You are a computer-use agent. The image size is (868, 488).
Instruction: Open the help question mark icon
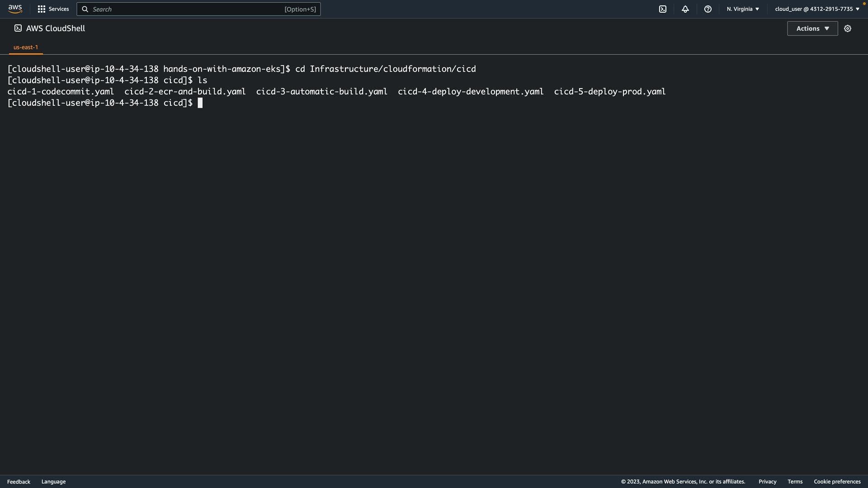(708, 9)
